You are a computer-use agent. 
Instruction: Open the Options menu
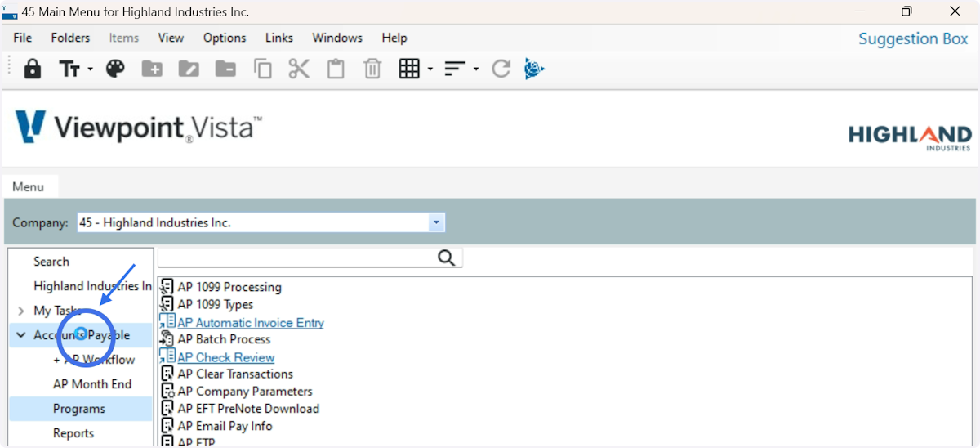click(225, 38)
